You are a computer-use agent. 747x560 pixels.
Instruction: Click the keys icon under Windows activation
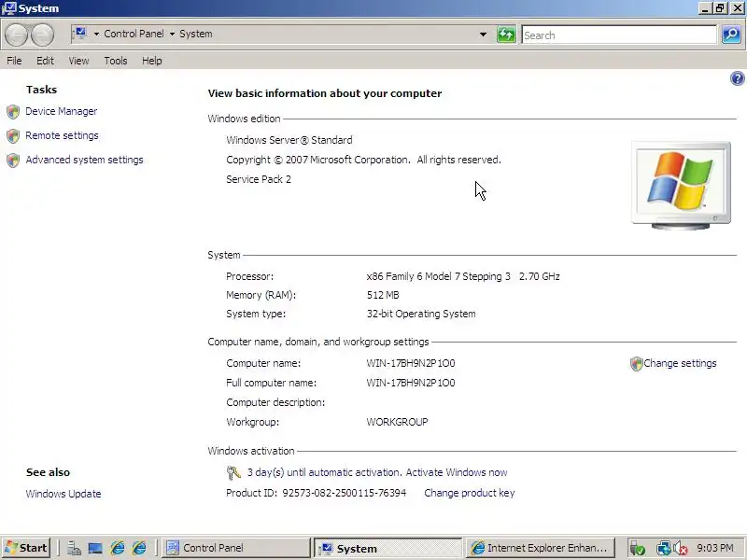point(233,472)
